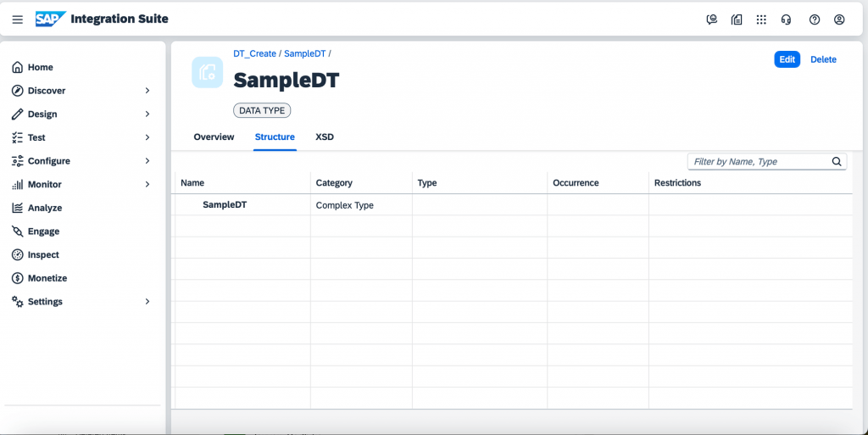The width and height of the screenshot is (868, 435).
Task: Expand the Monitor section chevron
Action: coord(147,184)
